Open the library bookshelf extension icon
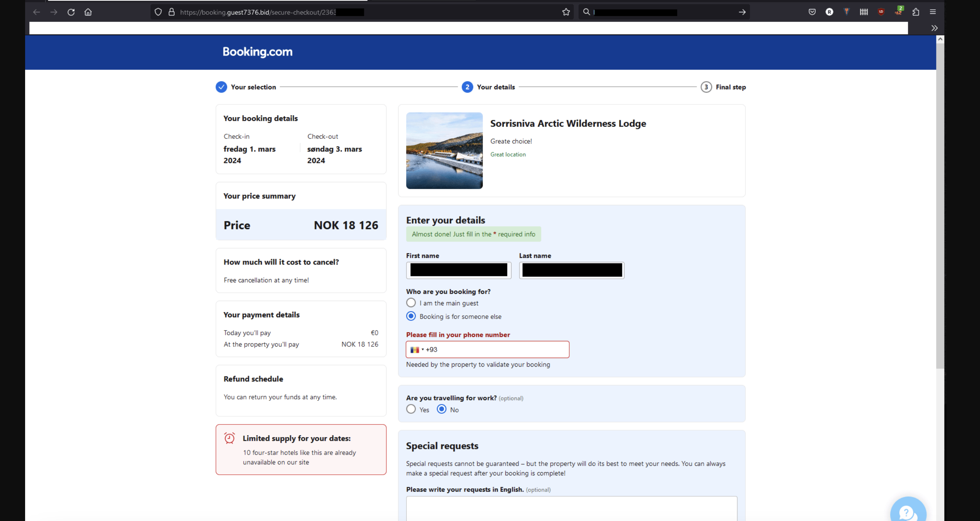Screen dimensions: 980x521 (863, 12)
